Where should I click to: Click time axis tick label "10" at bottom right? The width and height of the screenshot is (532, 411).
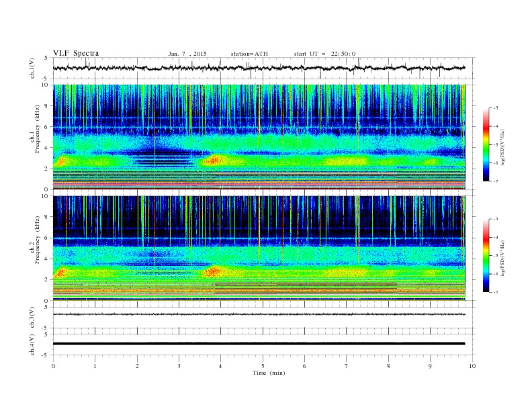pos(472,366)
